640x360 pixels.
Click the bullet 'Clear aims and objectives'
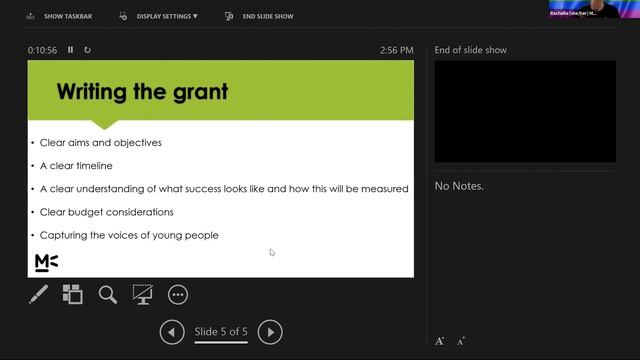point(101,142)
